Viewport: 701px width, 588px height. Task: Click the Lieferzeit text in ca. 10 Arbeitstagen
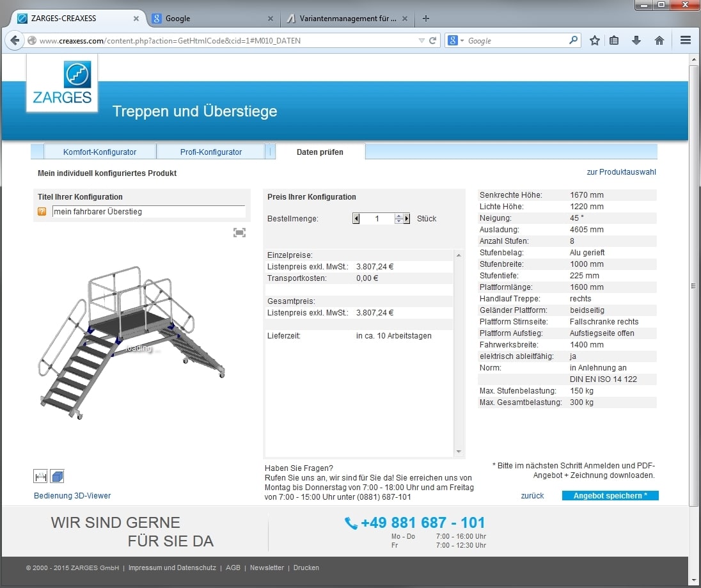(x=394, y=336)
